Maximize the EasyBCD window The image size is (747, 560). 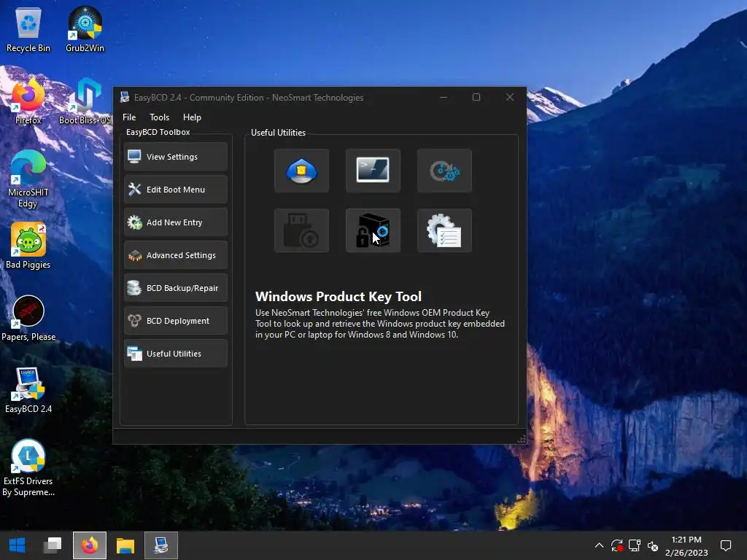(x=476, y=97)
